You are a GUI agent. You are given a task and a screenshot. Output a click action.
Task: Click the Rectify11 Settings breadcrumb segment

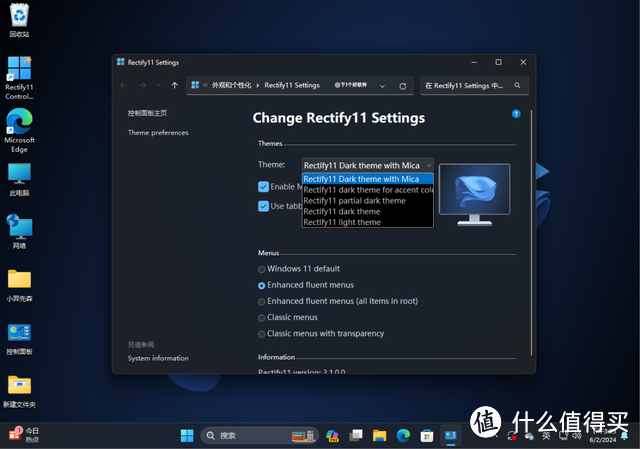click(292, 85)
